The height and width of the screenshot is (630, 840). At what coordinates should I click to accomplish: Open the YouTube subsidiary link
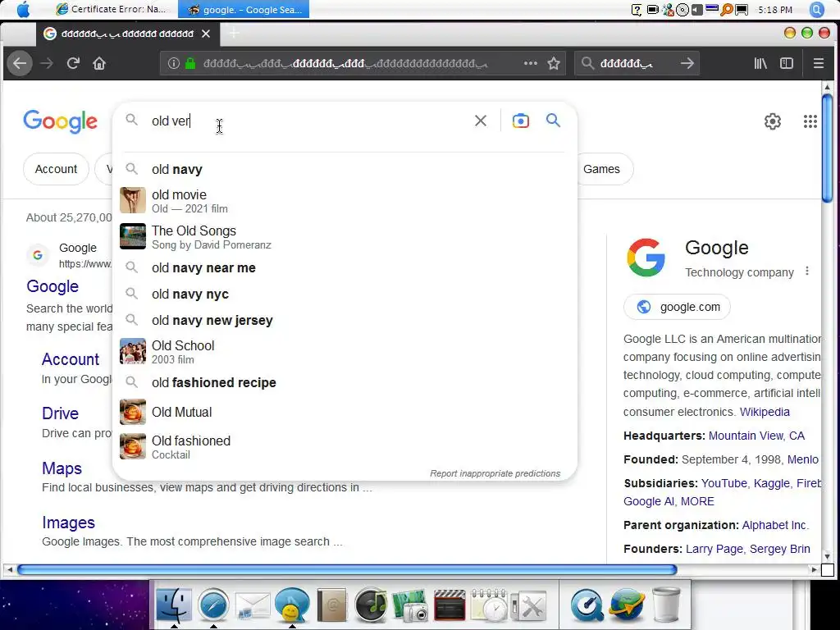[724, 483]
